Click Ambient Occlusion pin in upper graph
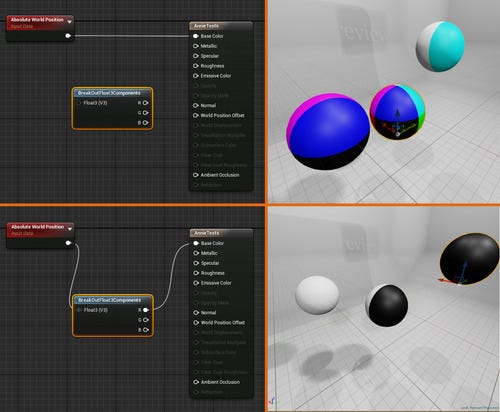The image size is (500, 412). 196,175
